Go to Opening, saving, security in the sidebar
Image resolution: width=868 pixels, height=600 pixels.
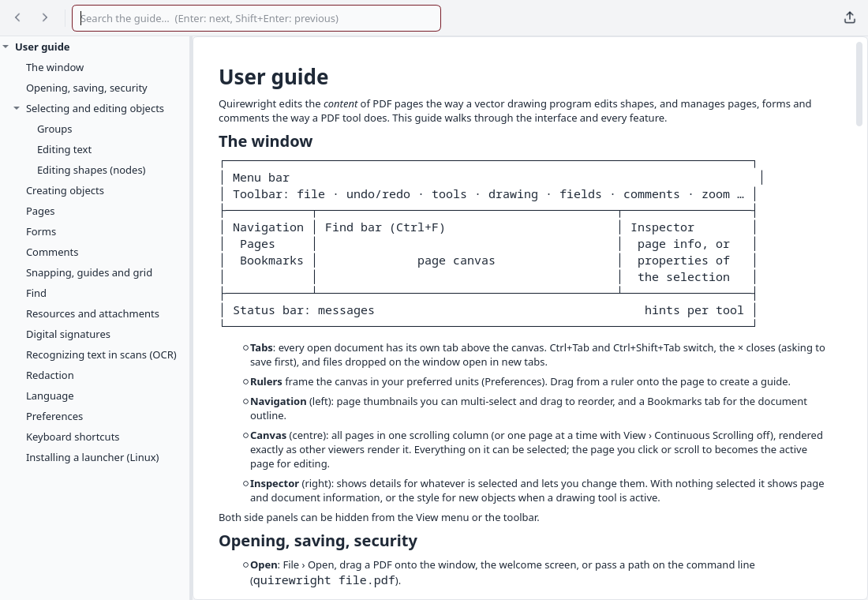[86, 88]
